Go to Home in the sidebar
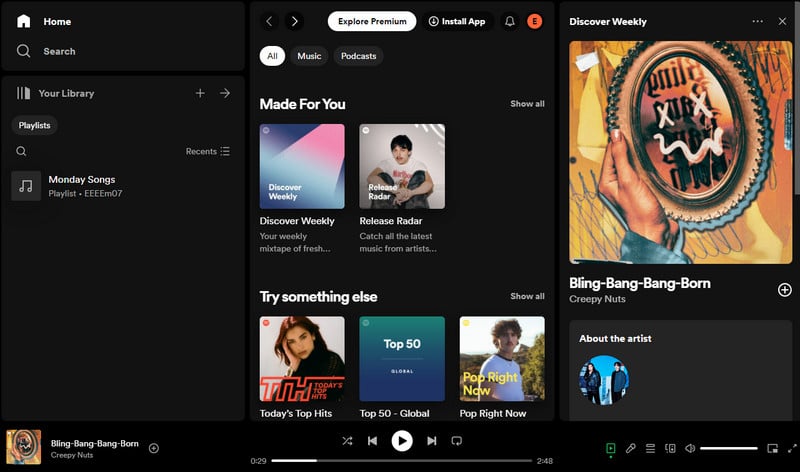800x472 pixels. click(x=44, y=21)
